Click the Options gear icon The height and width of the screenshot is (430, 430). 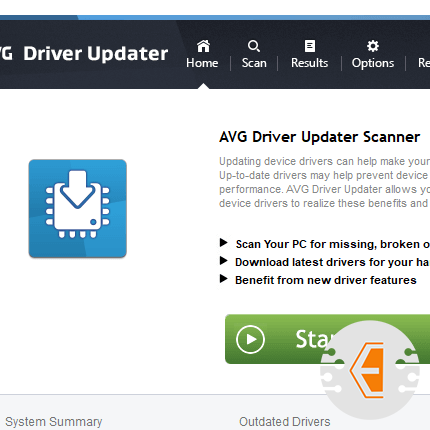pos(373,46)
